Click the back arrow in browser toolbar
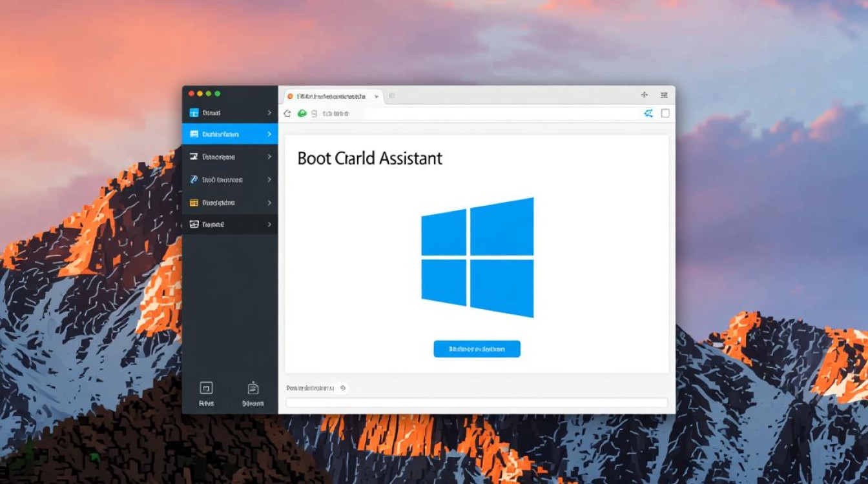 tap(288, 114)
